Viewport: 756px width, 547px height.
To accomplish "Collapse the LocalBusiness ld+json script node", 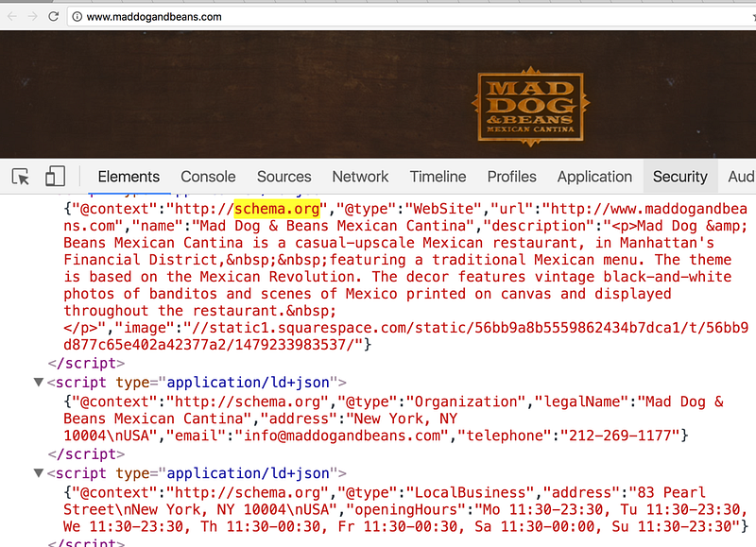I will pos(39,472).
